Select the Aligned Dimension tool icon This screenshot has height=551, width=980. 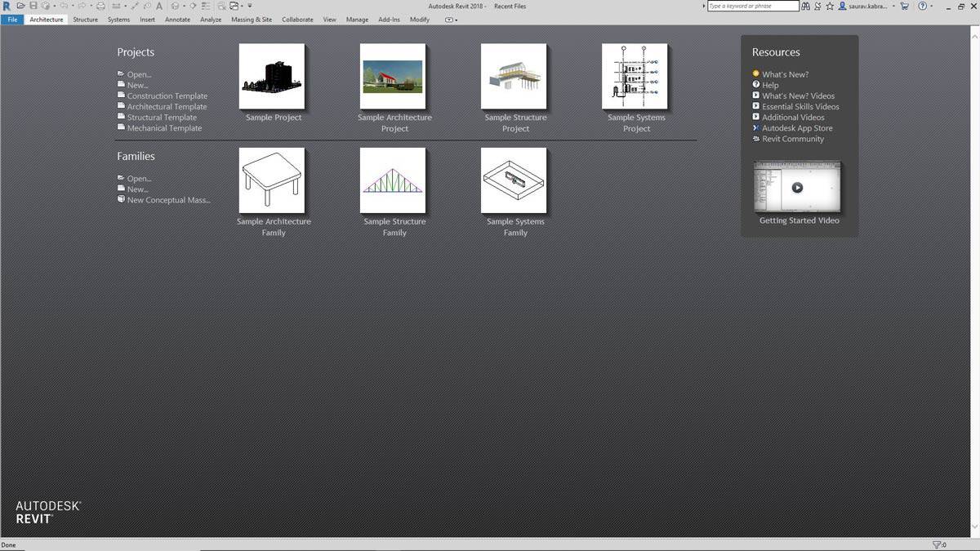click(134, 6)
